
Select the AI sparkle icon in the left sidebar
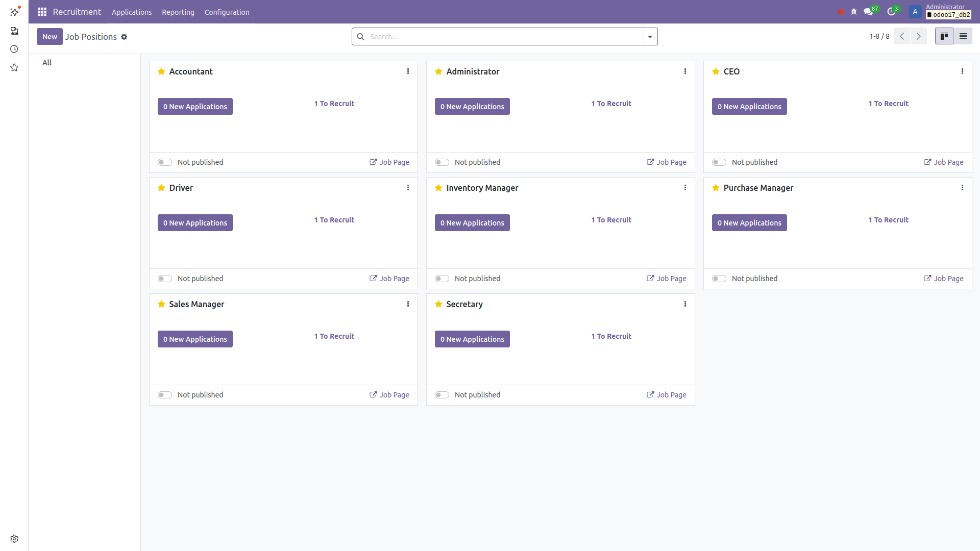click(x=14, y=12)
